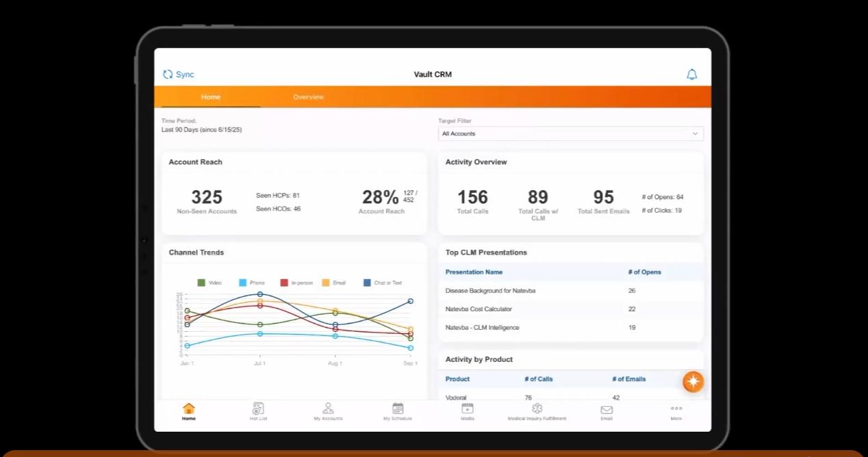Switch to the Overview tab
This screenshot has width=868, height=457.
pyautogui.click(x=308, y=97)
